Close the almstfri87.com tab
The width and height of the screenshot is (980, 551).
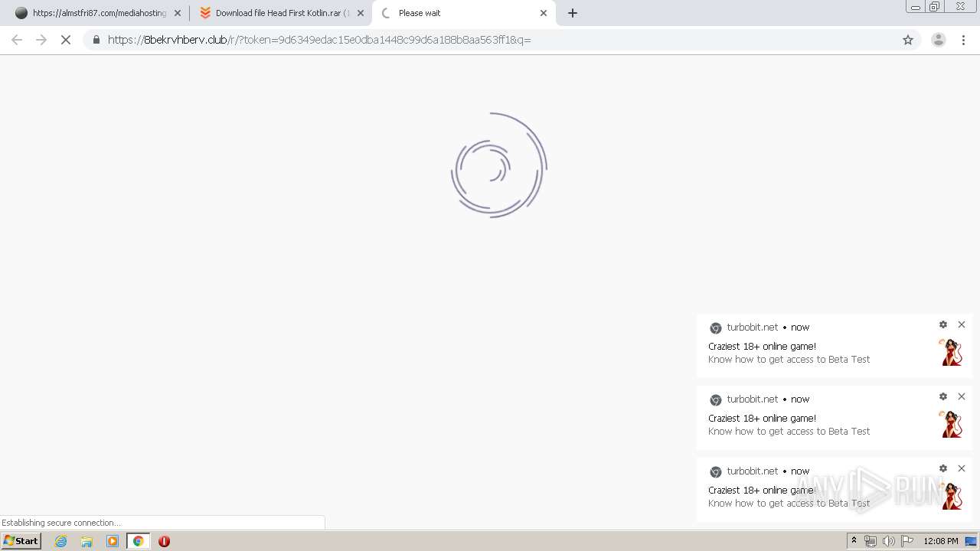[178, 13]
